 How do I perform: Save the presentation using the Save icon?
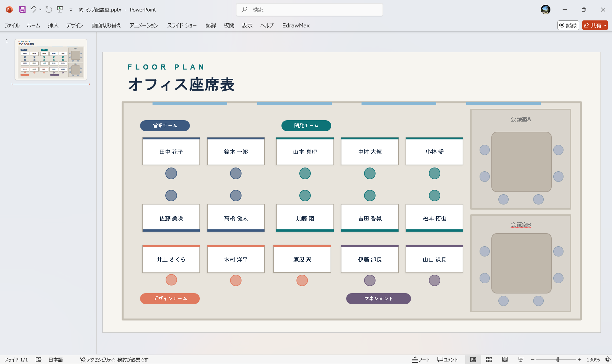click(x=22, y=10)
